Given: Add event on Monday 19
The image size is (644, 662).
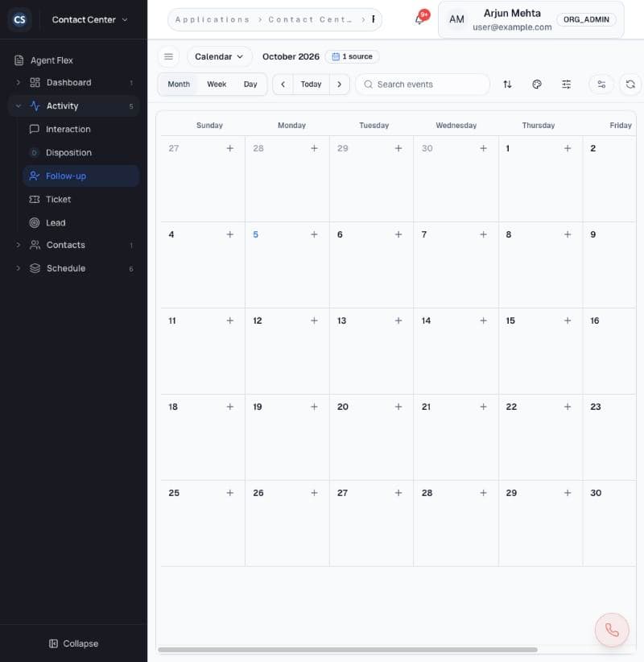Looking at the screenshot, I should pos(314,407).
